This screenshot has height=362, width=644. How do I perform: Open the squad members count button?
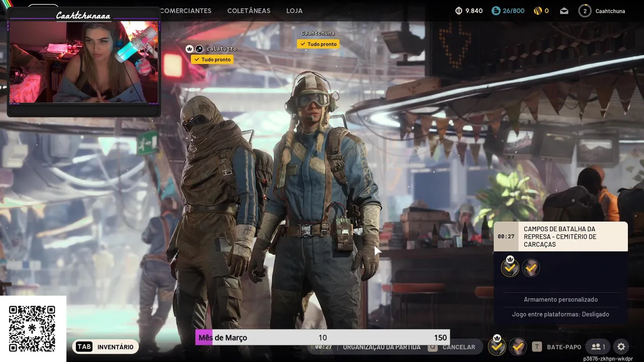point(598,347)
